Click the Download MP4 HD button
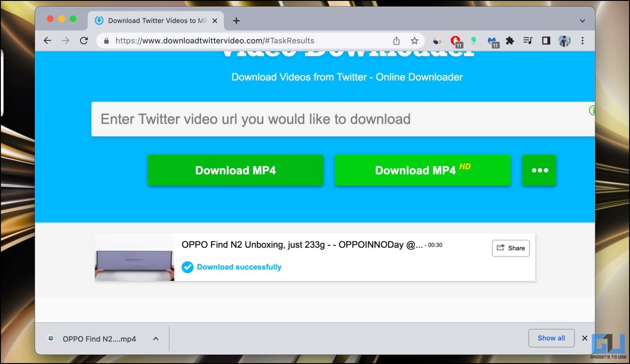 point(422,170)
